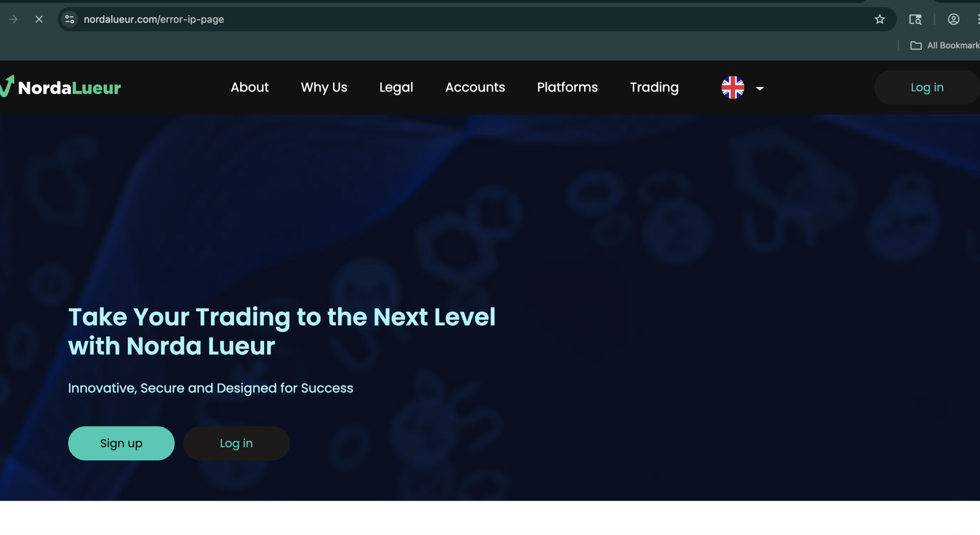Open site information icon in address bar
Screen dimensions: 980x535
pyautogui.click(x=70, y=19)
